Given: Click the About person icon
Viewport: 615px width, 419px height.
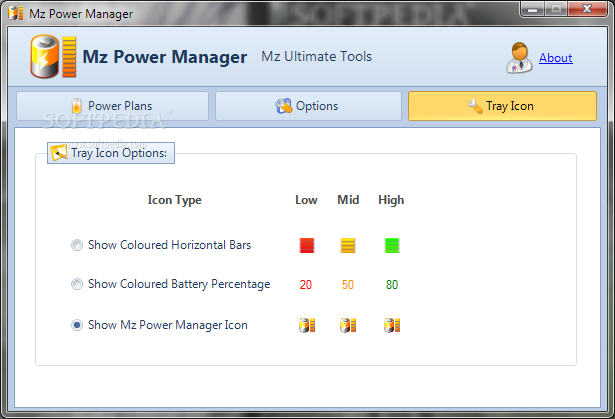Looking at the screenshot, I should (519, 58).
